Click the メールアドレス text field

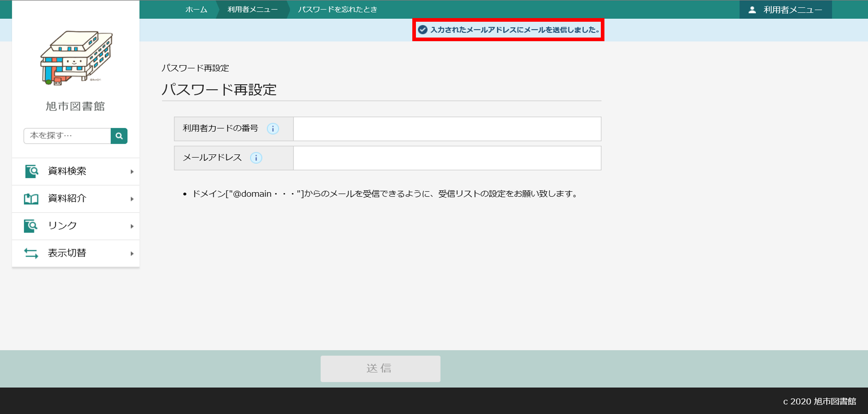pos(447,158)
